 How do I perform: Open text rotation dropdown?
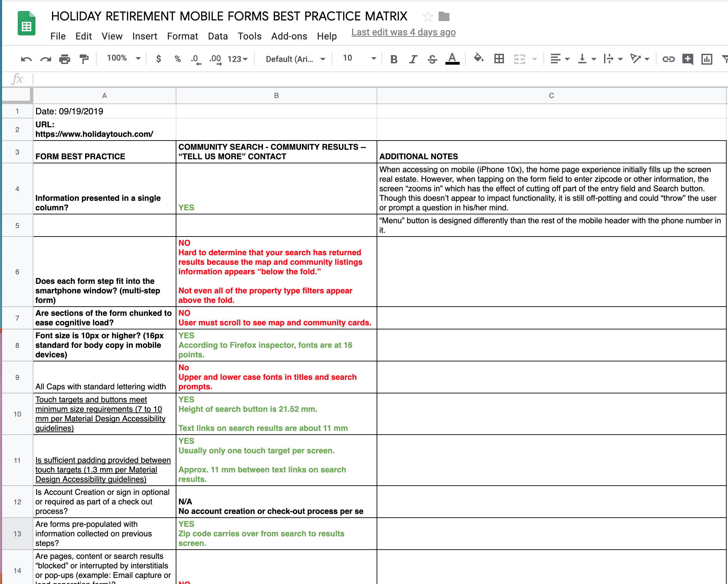click(639, 59)
